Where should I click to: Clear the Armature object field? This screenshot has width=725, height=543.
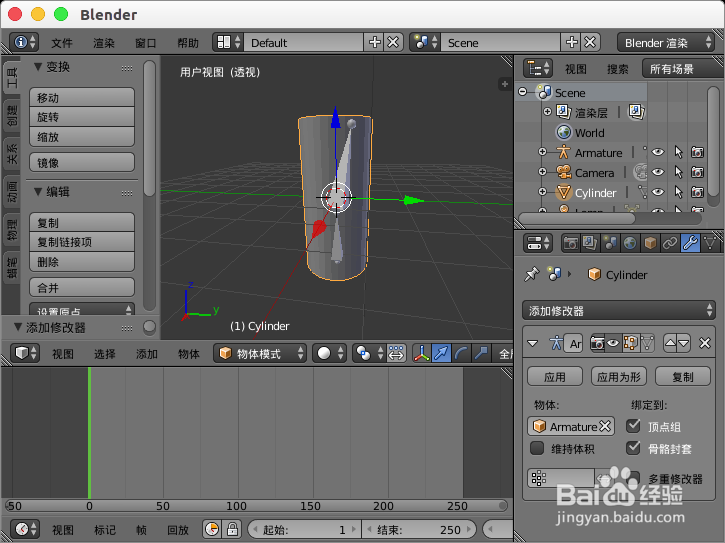click(x=605, y=426)
